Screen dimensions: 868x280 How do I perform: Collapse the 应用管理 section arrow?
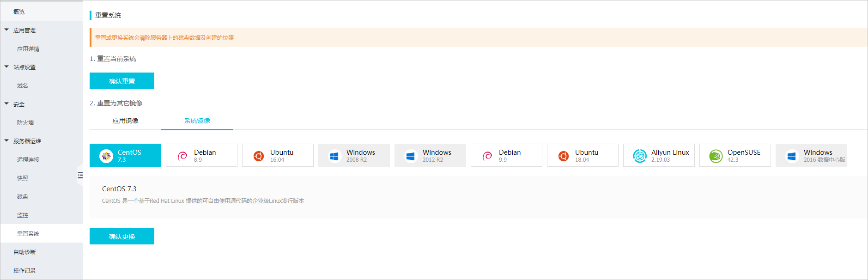(6, 30)
